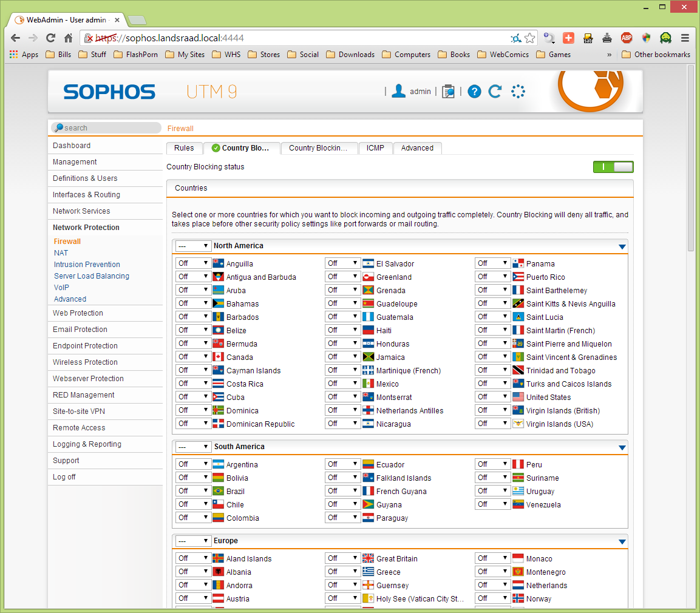700x613 pixels.
Task: Go to Intrusion Prevention submenu link
Action: (87, 265)
